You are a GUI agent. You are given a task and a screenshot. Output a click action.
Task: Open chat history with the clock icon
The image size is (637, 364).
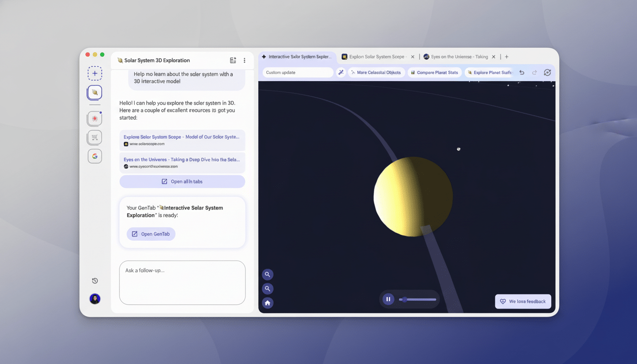tap(95, 280)
